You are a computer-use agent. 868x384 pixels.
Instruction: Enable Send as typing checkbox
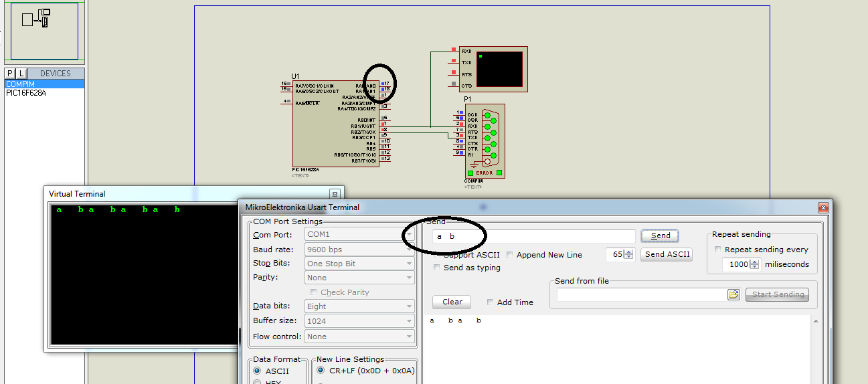pyautogui.click(x=437, y=268)
